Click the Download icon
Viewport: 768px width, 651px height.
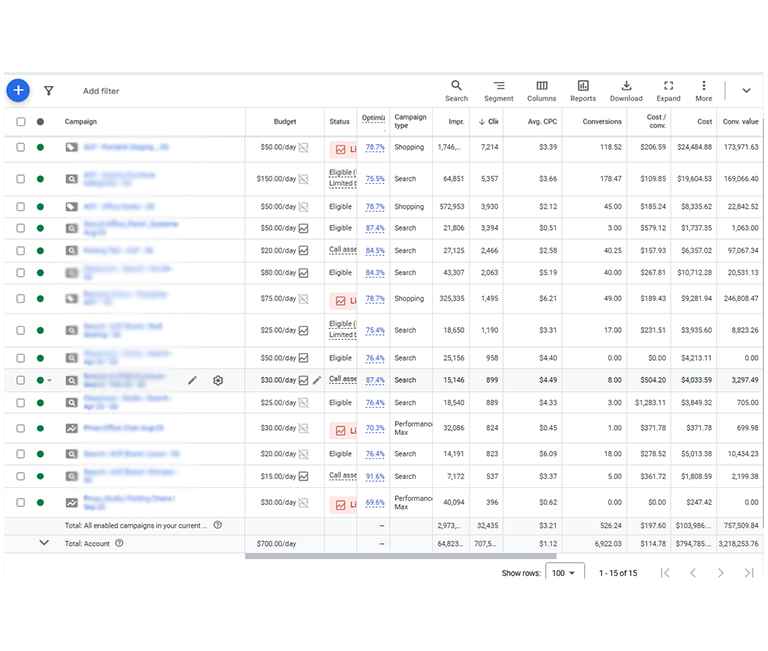(626, 91)
